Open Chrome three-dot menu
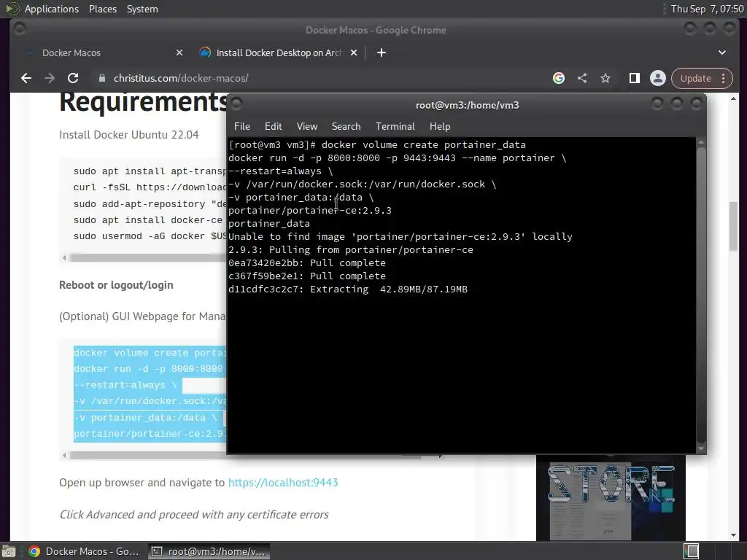This screenshot has width=747, height=560. point(723,78)
